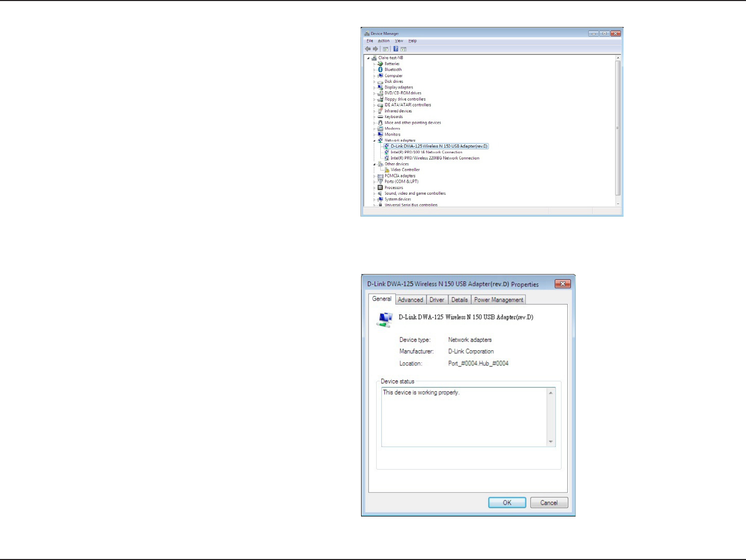The height and width of the screenshot is (560, 746).
Task: Click the Video Controller warning icon
Action: tap(386, 170)
